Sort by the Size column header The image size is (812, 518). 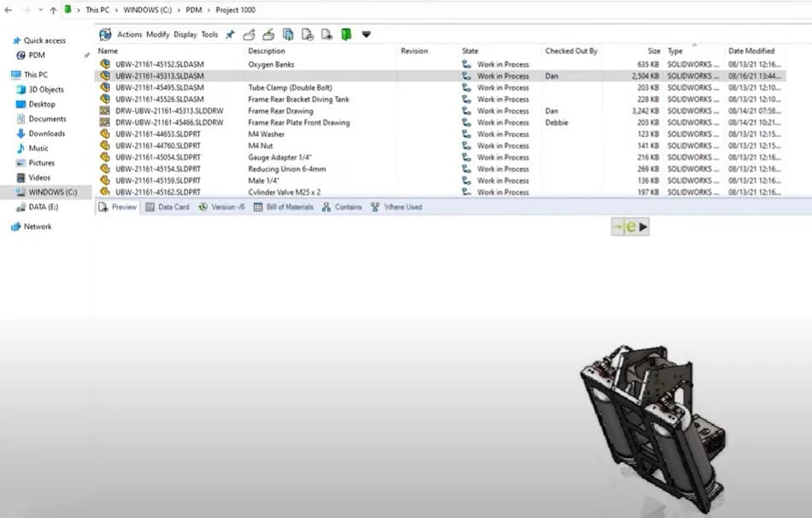(x=654, y=50)
